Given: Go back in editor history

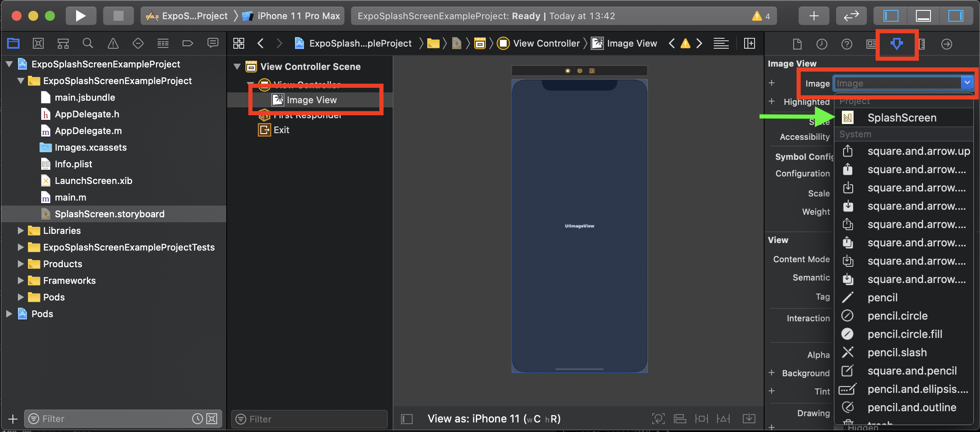Looking at the screenshot, I should coord(261,43).
